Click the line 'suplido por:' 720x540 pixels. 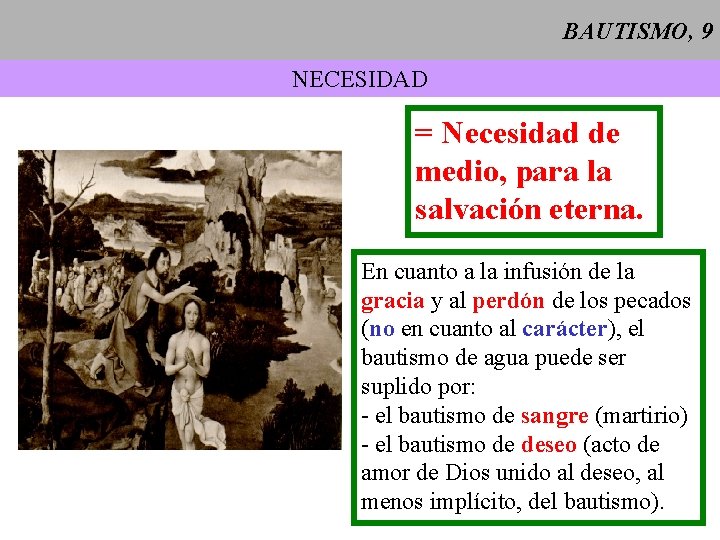click(418, 388)
